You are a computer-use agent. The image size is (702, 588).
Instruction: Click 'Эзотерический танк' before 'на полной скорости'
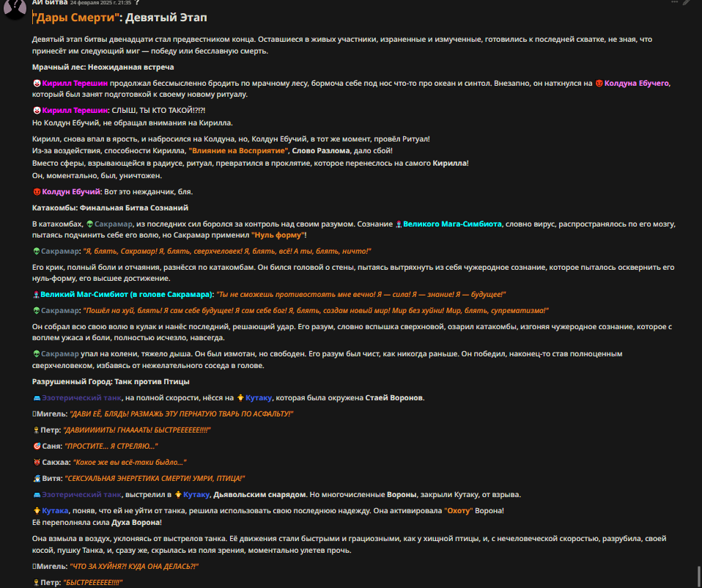tap(81, 397)
